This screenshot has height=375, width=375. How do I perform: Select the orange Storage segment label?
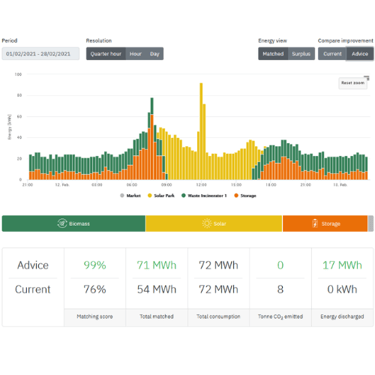pos(331,224)
